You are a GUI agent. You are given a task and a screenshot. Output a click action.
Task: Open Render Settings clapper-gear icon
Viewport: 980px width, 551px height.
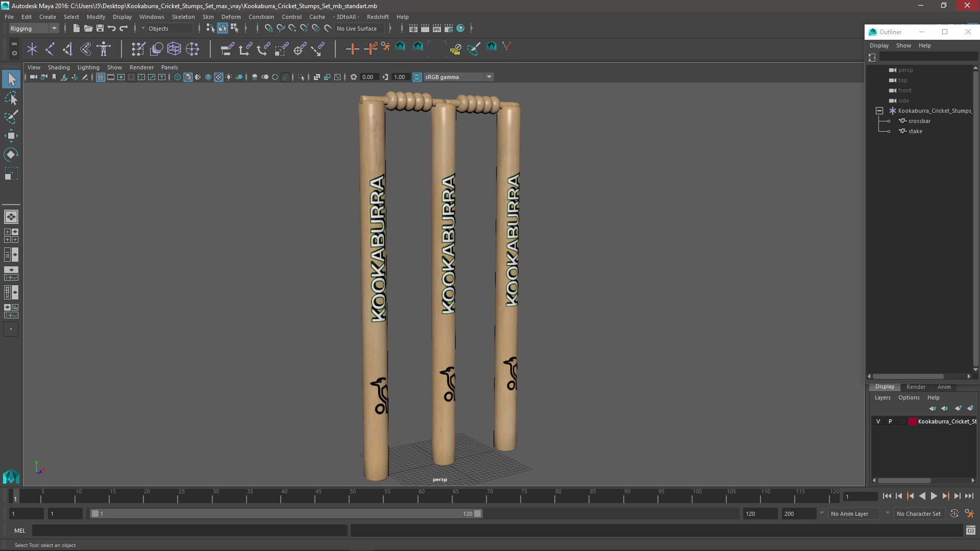pos(448,28)
